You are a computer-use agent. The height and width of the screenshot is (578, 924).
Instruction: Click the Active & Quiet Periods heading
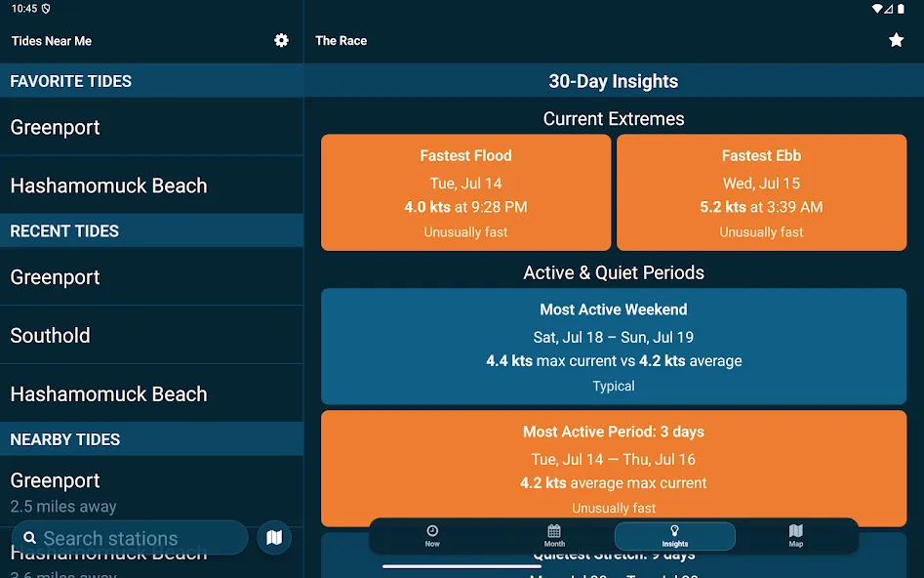click(614, 272)
